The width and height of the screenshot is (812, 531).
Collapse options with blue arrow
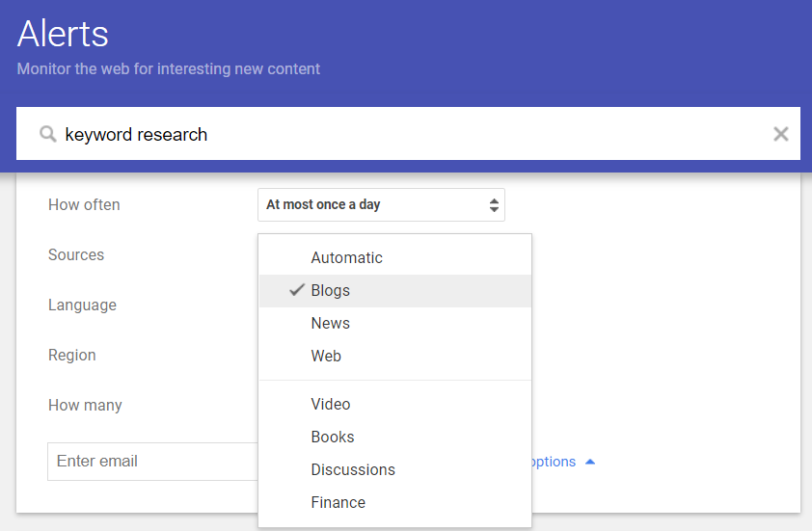(x=590, y=462)
